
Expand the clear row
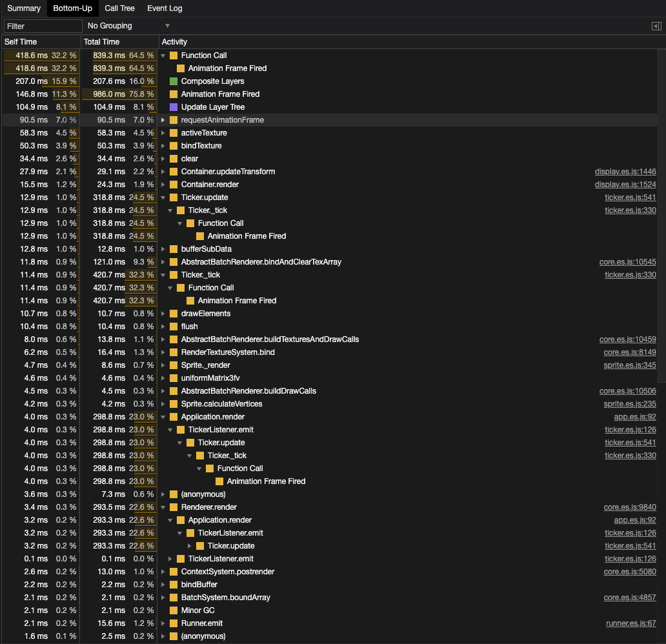tap(163, 159)
